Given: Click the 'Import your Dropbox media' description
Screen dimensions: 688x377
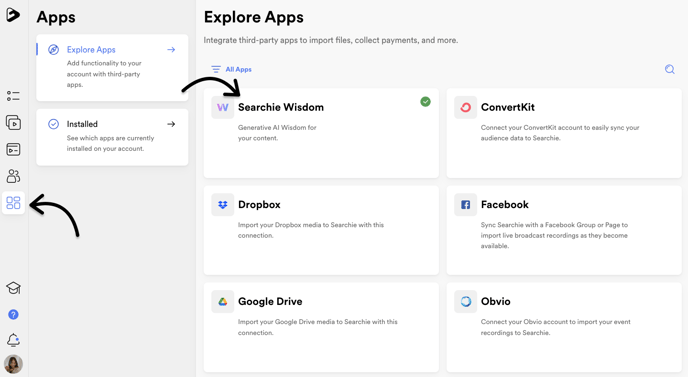Looking at the screenshot, I should 311,230.
